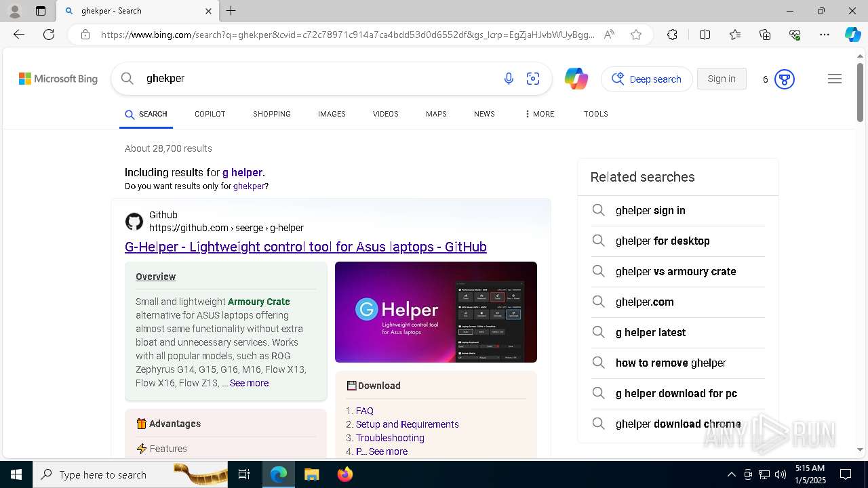The image size is (868, 488).
Task: Open the Tab actions menu icon
Action: point(41,11)
